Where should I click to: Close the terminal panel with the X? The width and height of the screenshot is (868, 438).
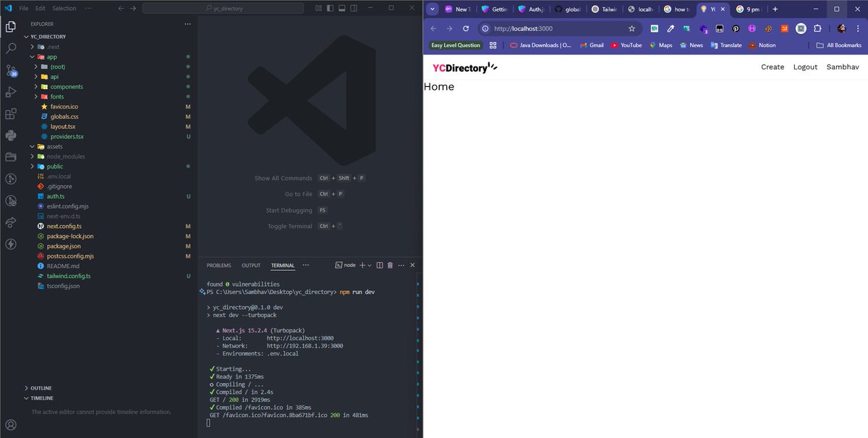click(413, 266)
